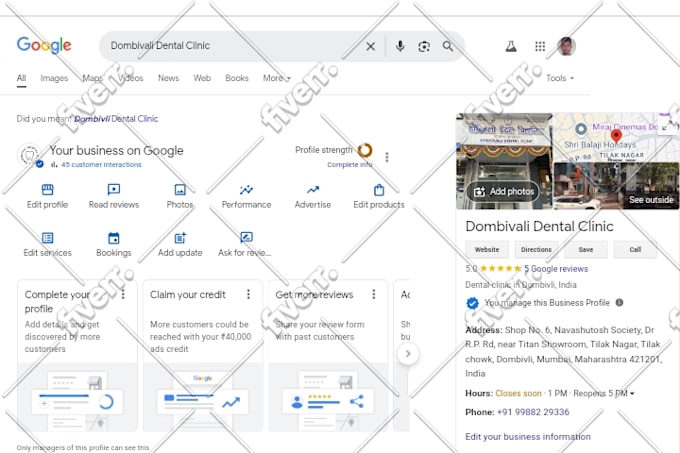Click the business logo icon next to Your business on Google
The height and width of the screenshot is (453, 680).
(x=30, y=155)
